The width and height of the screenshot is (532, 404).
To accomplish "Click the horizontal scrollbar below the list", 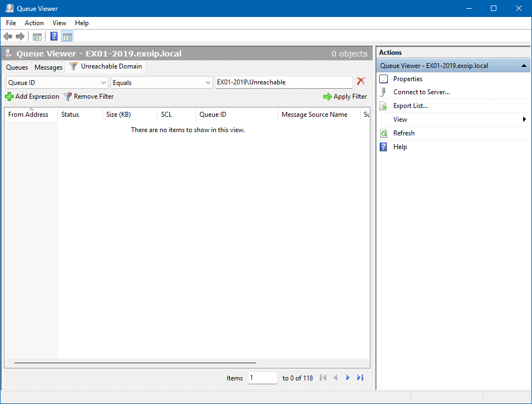I will (x=135, y=362).
